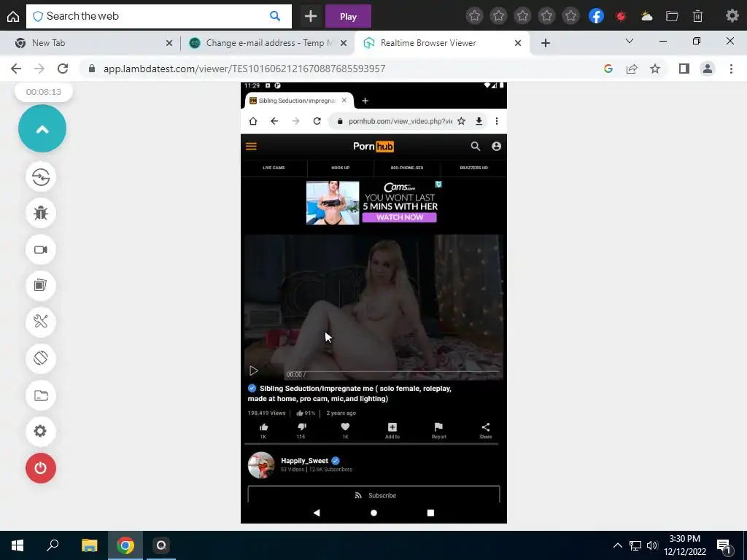Open LambdaTest session settings gear
747x560 pixels.
(x=41, y=431)
